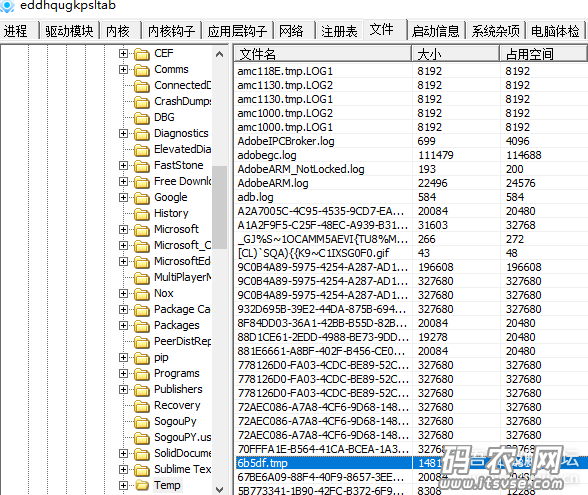Viewport: 588px width, 495px height.
Task: Select file adb.log
Action: (255, 197)
